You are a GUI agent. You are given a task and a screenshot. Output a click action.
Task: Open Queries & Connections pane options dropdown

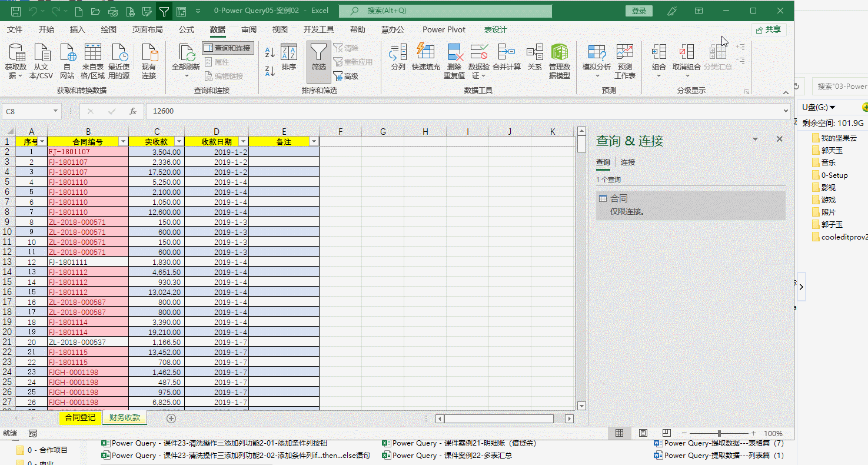coord(755,139)
